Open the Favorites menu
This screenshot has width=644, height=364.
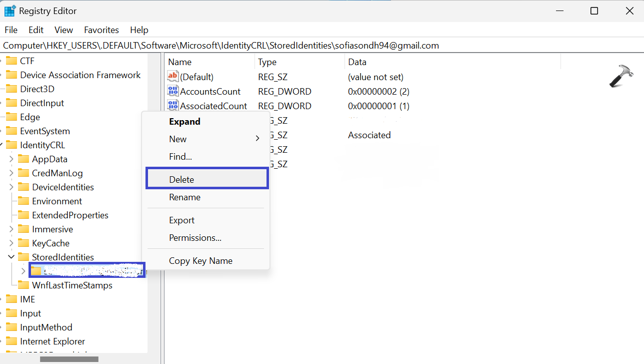pyautogui.click(x=101, y=30)
